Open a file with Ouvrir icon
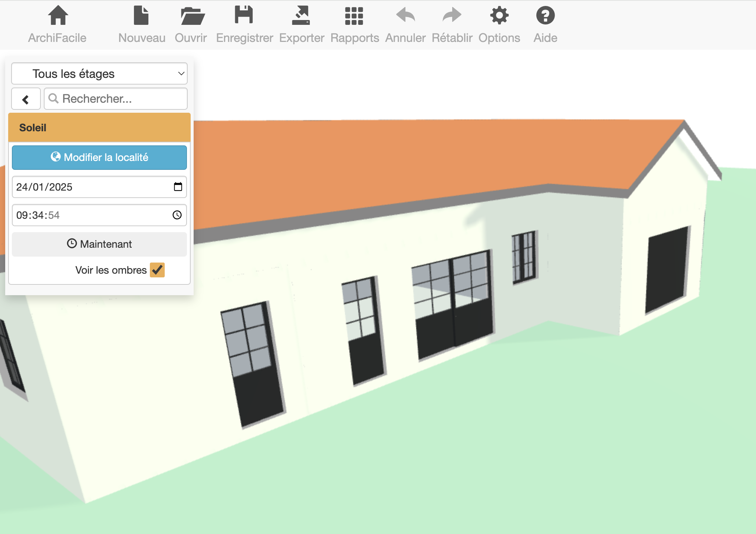The height and width of the screenshot is (534, 756). [192, 16]
